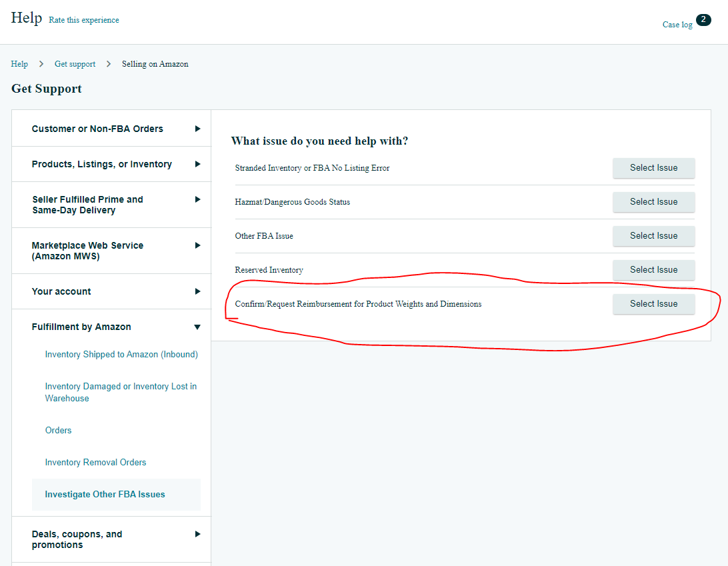Expand Products, Listings, or Inventory section
Screen dimensions: 728x566
197,164
